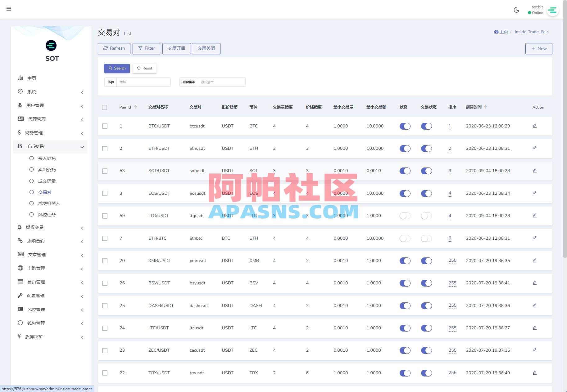The height and width of the screenshot is (392, 567).
Task: Toggle dark mode with the moon icon
Action: coord(516,10)
